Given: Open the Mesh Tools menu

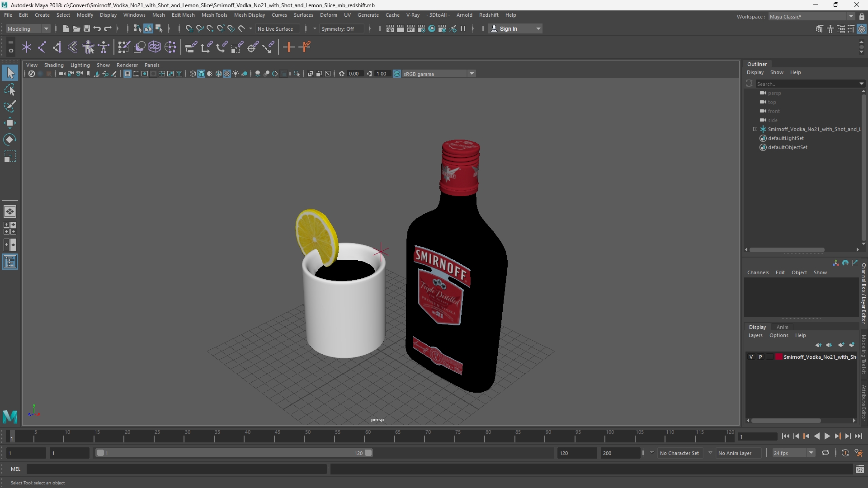Looking at the screenshot, I should [x=214, y=15].
